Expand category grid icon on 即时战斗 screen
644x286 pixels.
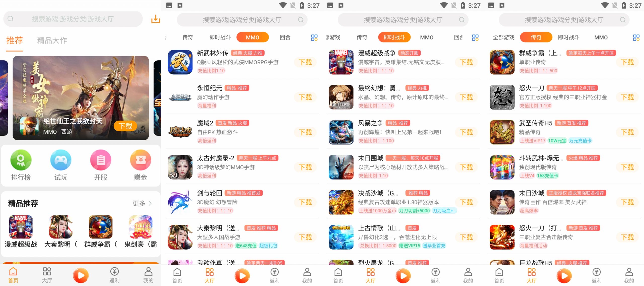[475, 38]
